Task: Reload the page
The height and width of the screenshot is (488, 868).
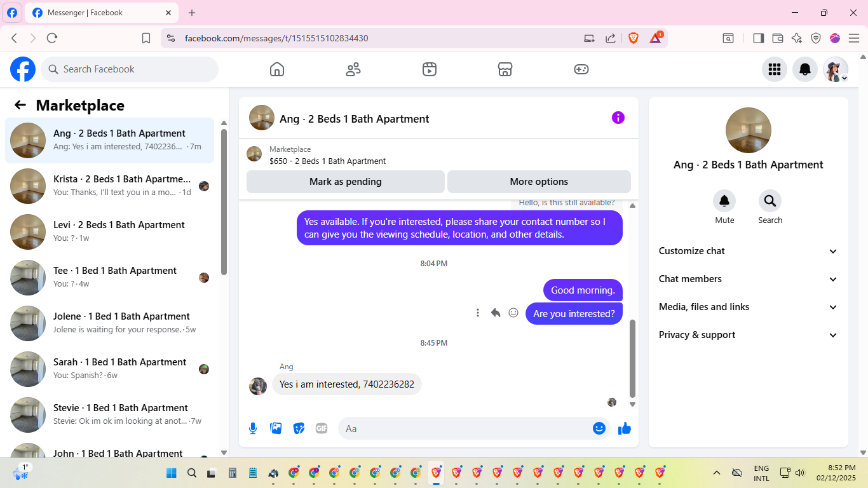Action: tap(52, 38)
